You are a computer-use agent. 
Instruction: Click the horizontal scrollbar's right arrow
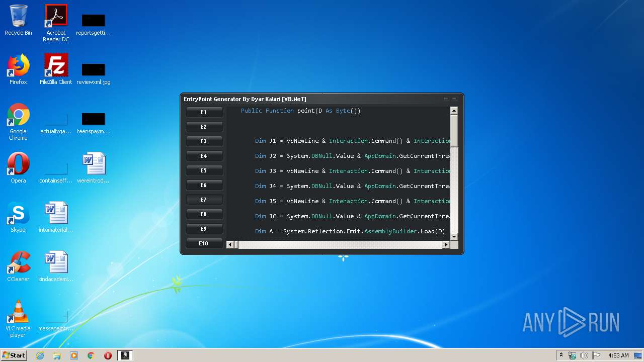[446, 244]
